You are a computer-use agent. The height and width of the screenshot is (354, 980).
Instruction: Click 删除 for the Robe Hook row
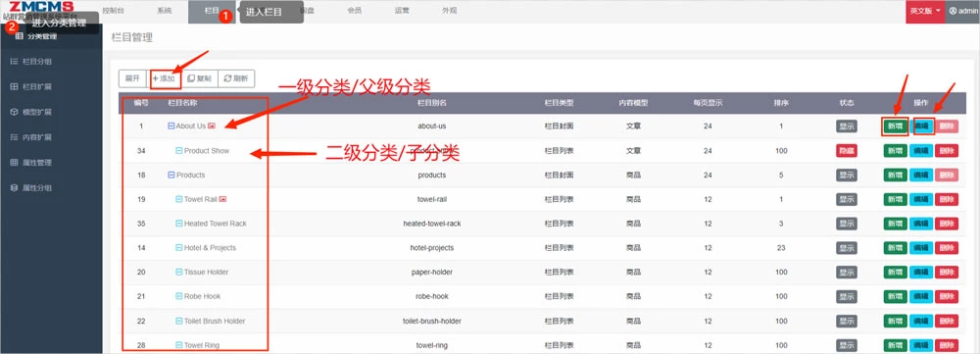click(947, 296)
